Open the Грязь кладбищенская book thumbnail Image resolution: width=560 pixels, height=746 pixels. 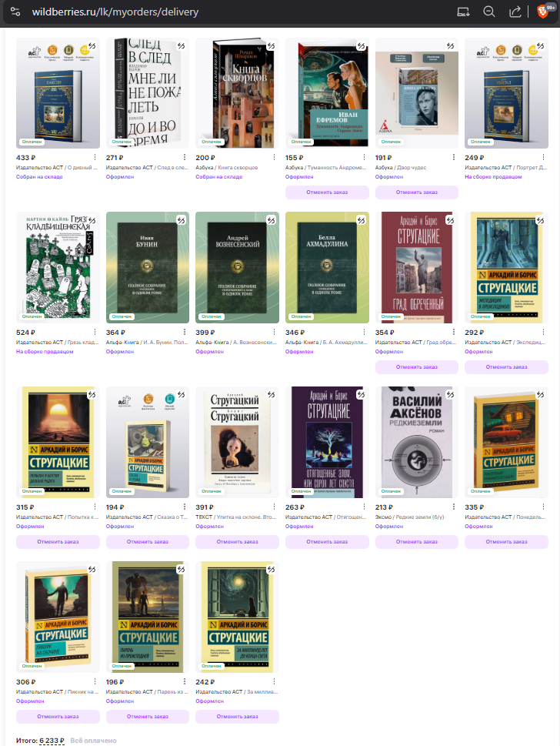tap(58, 267)
